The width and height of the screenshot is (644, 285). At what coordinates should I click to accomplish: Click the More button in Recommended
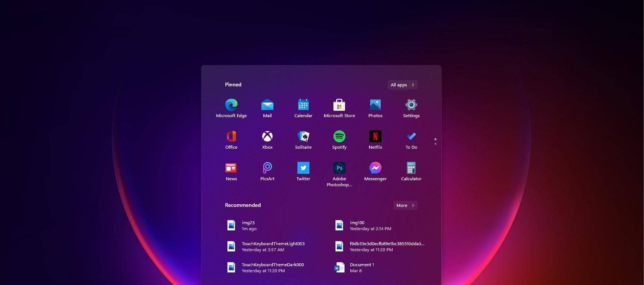(405, 205)
